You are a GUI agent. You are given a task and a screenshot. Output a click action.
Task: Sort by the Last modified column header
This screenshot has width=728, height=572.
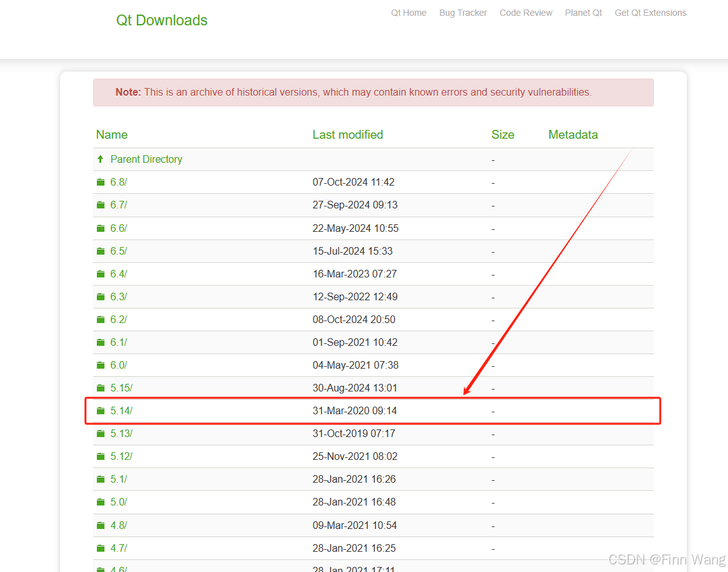click(348, 135)
